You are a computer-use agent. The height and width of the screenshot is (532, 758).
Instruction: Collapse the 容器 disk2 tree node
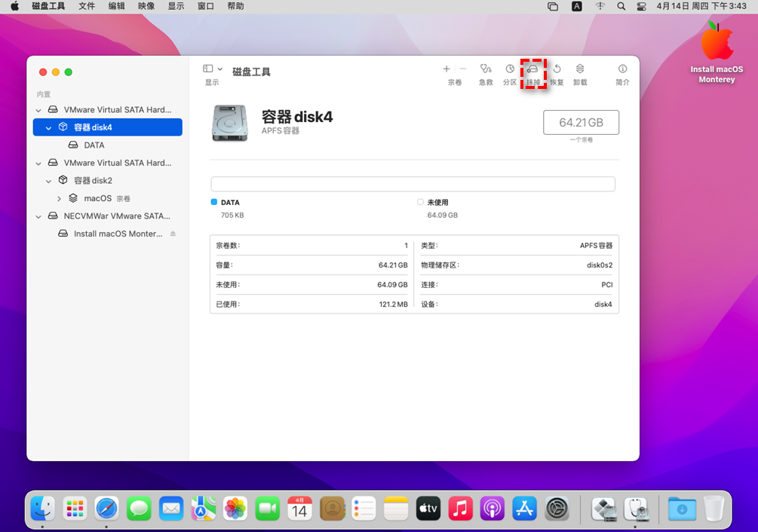[x=48, y=181]
